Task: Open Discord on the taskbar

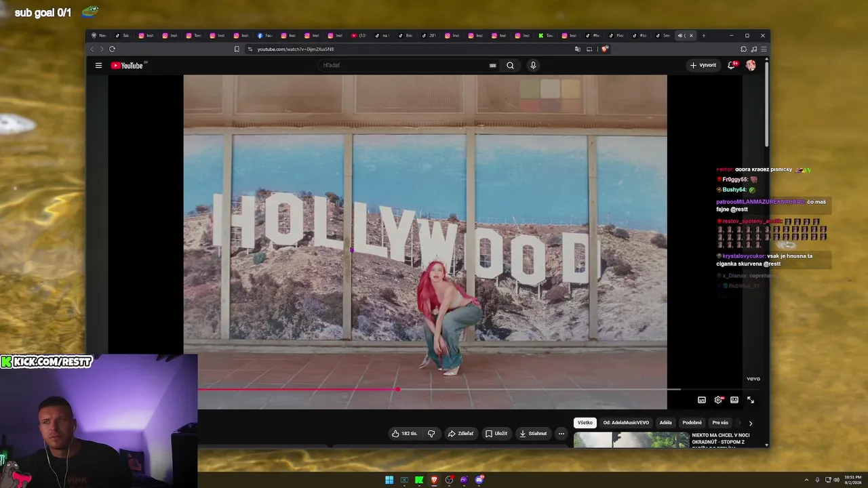Action: 479,480
